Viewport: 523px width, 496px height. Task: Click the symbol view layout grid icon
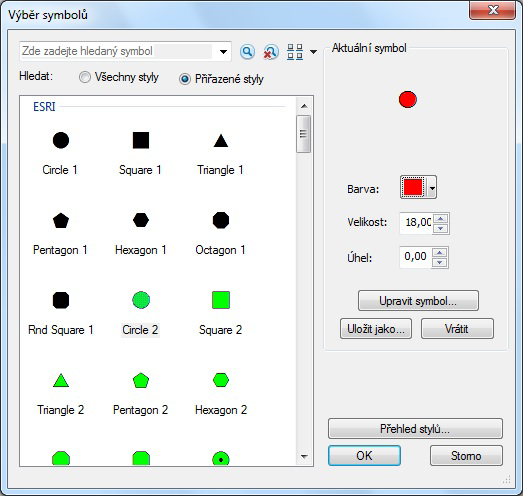(x=295, y=52)
